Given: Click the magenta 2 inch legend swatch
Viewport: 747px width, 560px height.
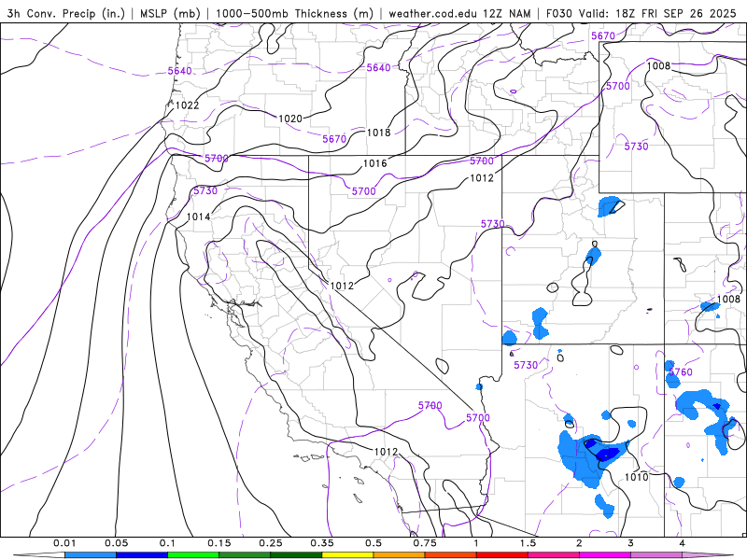Looking at the screenshot, I should [605, 555].
